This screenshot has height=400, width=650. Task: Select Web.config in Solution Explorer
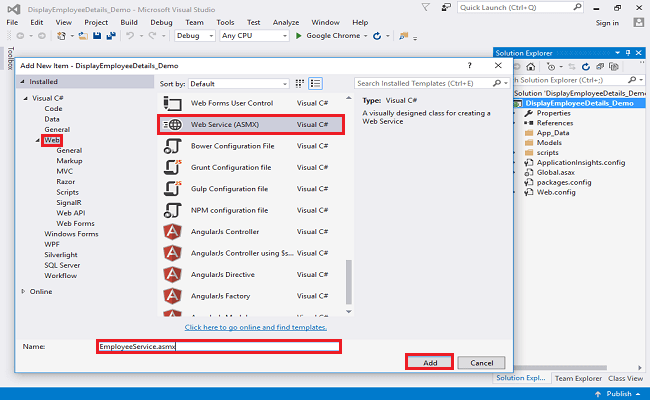pos(556,192)
